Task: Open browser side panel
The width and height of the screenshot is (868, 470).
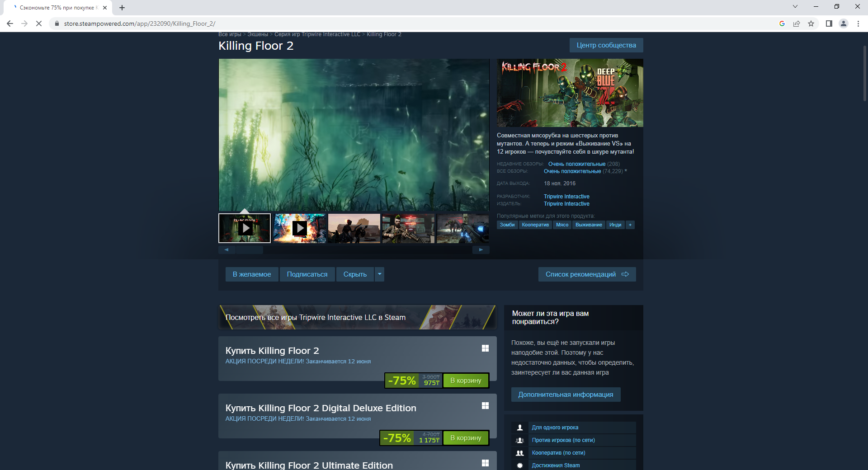Action: pyautogui.click(x=829, y=23)
